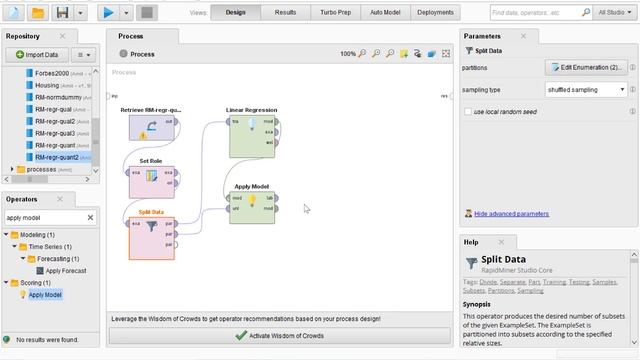Viewport: 640px width, 360px height.
Task: Close the Repository panel tab
Action: [x=62, y=36]
